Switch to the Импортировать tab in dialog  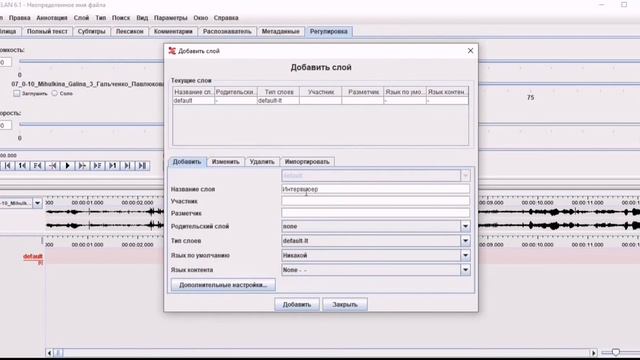307,162
